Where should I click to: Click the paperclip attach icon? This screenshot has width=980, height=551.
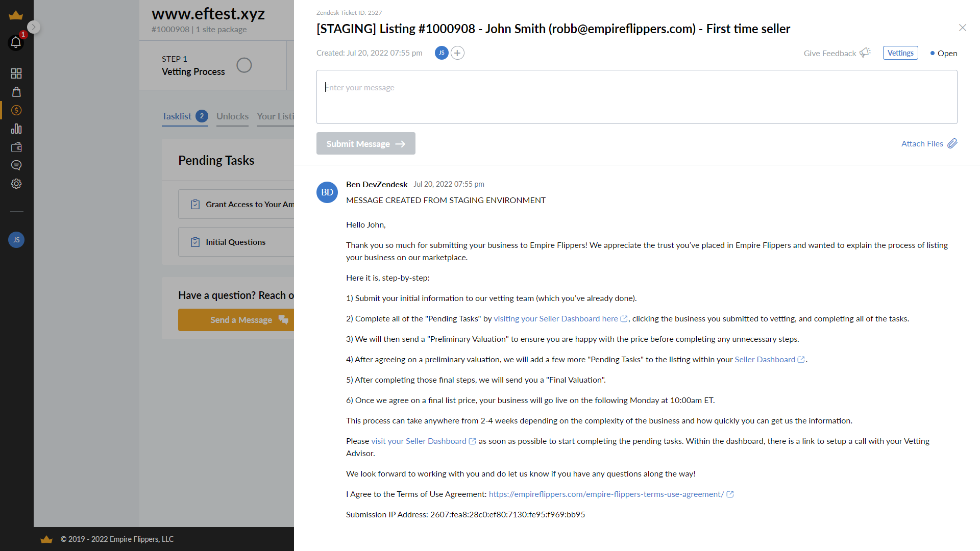(x=952, y=144)
